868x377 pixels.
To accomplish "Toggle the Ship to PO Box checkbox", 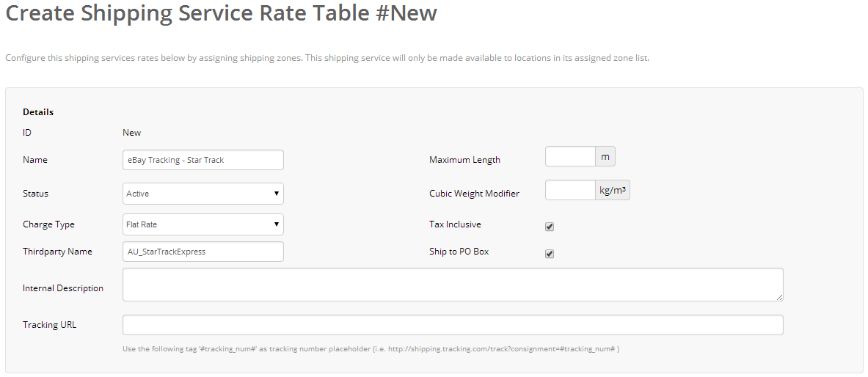I will (550, 254).
